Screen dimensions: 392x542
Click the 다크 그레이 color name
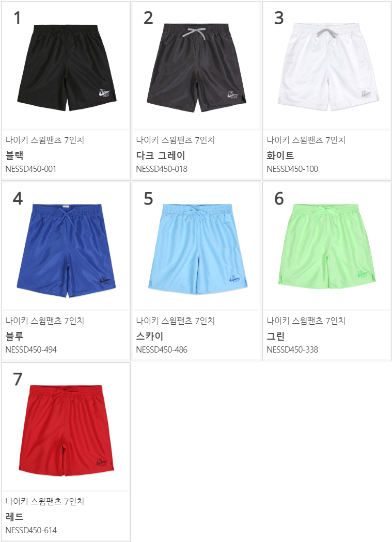(x=161, y=155)
